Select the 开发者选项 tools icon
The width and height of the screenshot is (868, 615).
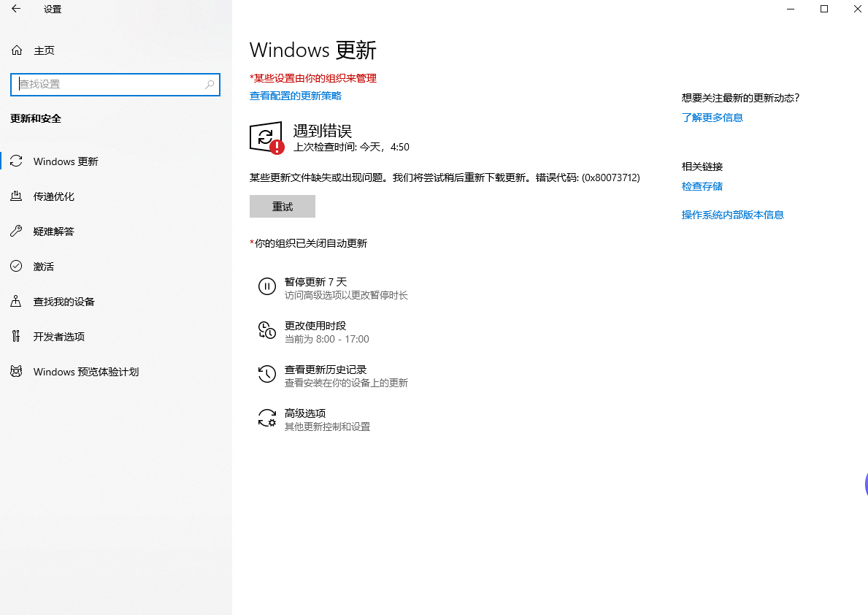17,336
